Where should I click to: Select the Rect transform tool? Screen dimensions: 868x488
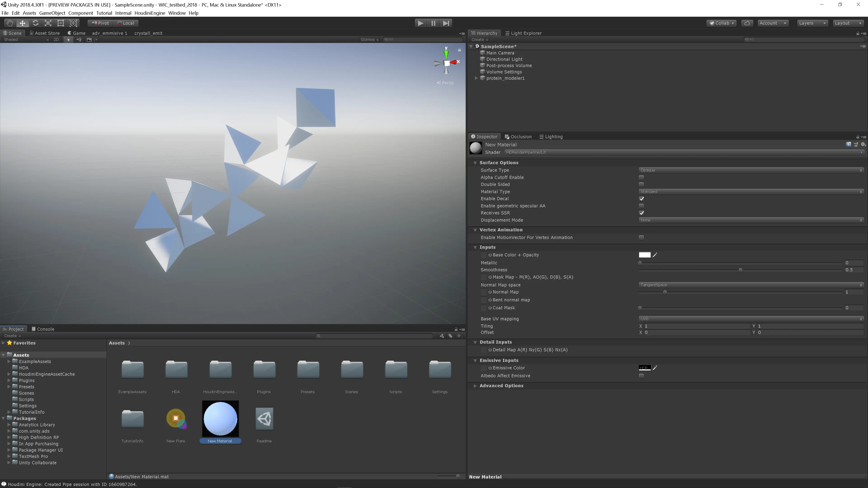click(61, 23)
